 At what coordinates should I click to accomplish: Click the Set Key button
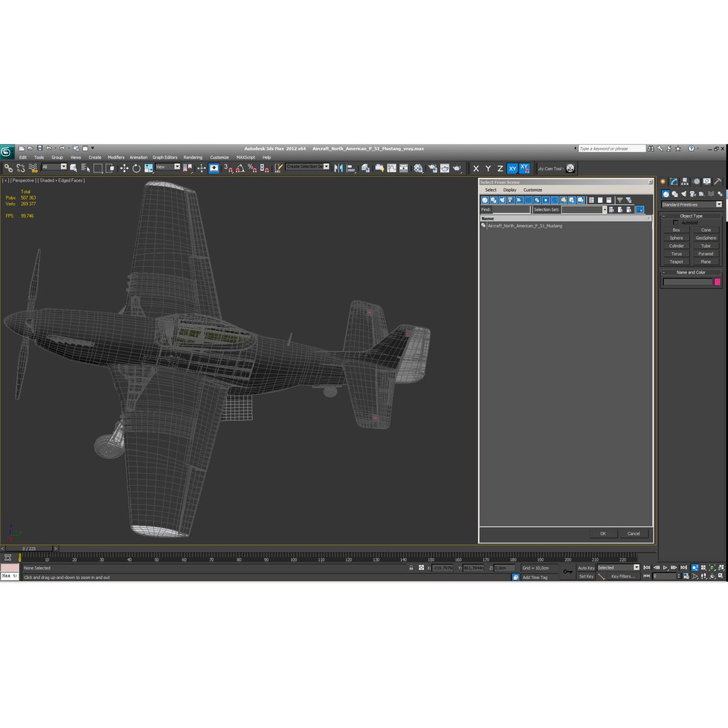[x=586, y=576]
